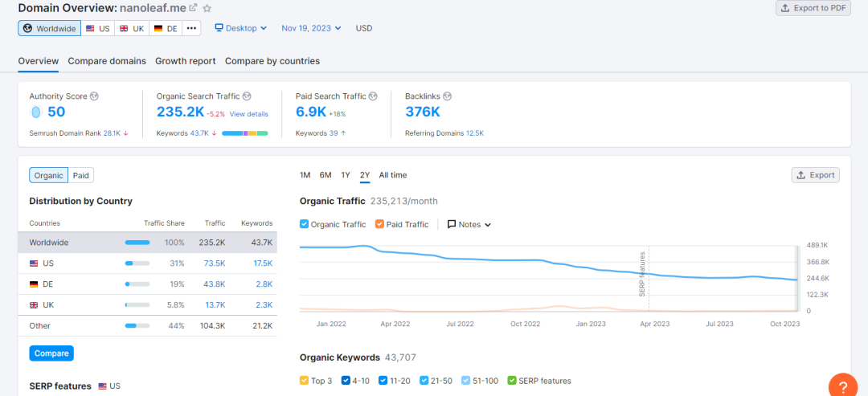Select the UK database button
Viewport: 868px width, 396px height.
132,28
